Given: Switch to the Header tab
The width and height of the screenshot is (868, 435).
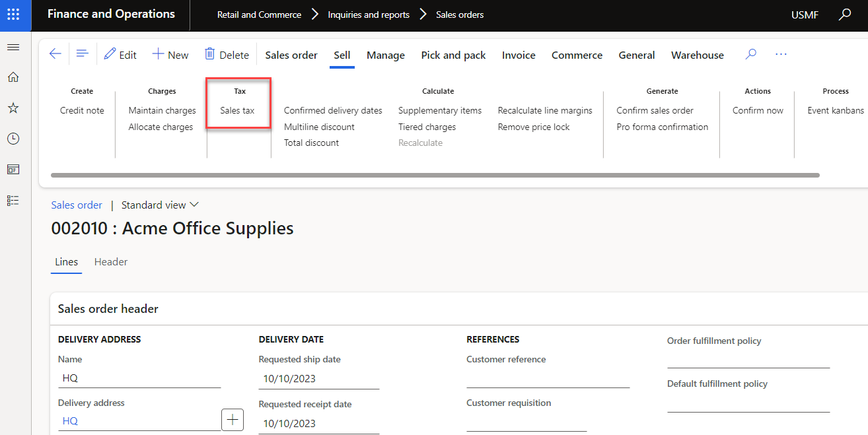Looking at the screenshot, I should [111, 262].
